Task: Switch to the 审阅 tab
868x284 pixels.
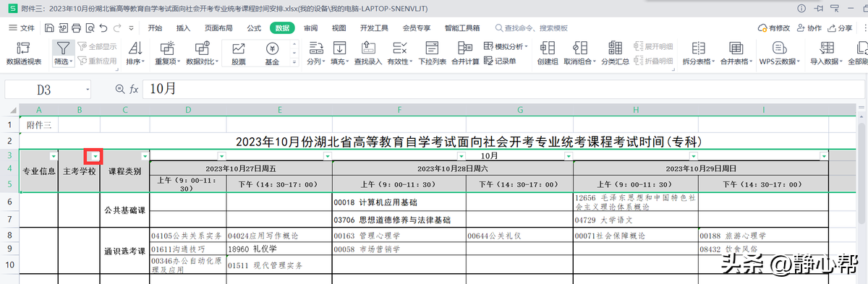Action: (x=310, y=28)
